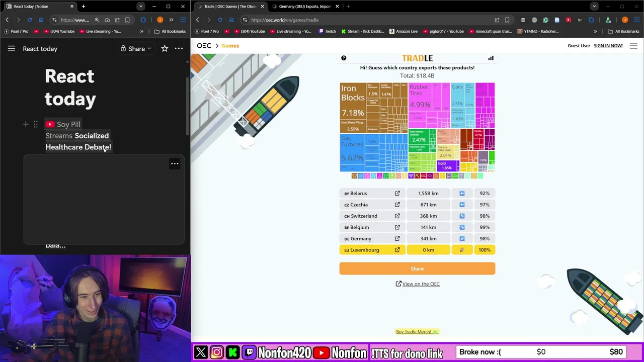The height and width of the screenshot is (362, 644).
Task: Open the Amazon Live bookmark
Action: pyautogui.click(x=404, y=31)
